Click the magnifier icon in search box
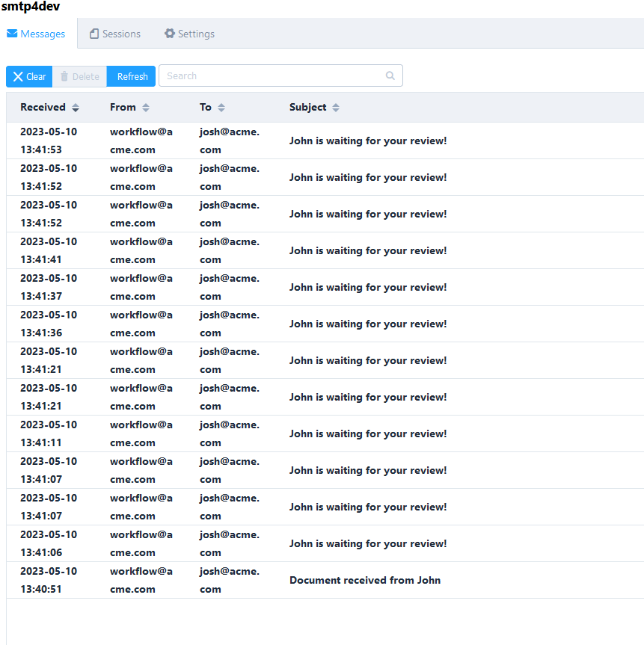Screen dimensions: 644x645 (390, 75)
